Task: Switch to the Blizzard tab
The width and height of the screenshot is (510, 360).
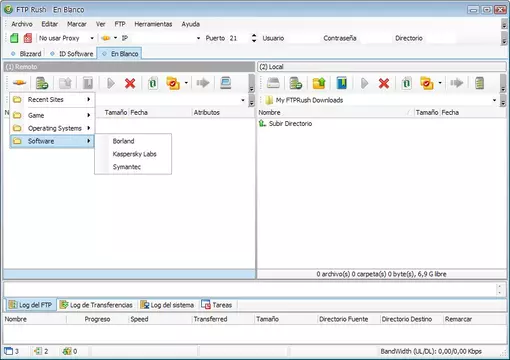Action: tap(26, 54)
